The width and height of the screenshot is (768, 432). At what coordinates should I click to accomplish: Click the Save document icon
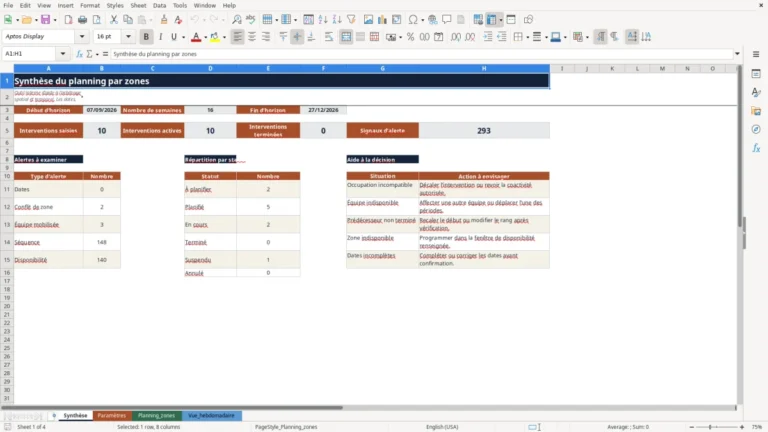[x=45, y=20]
